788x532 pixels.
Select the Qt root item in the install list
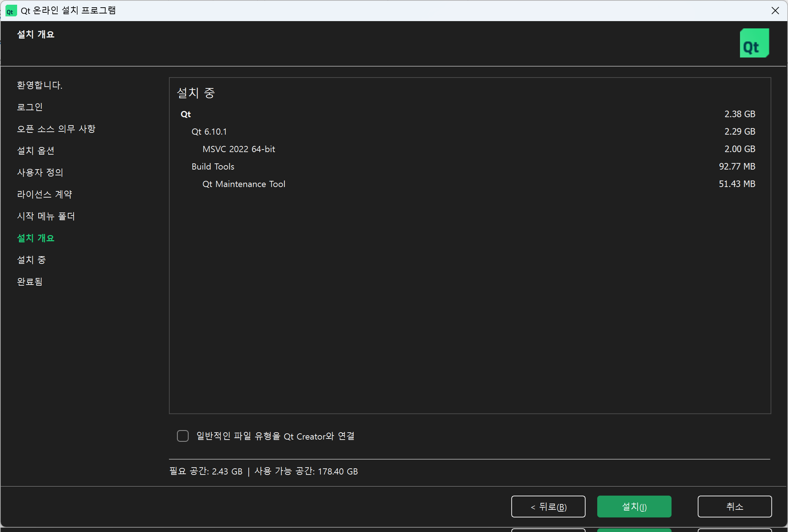coord(185,114)
